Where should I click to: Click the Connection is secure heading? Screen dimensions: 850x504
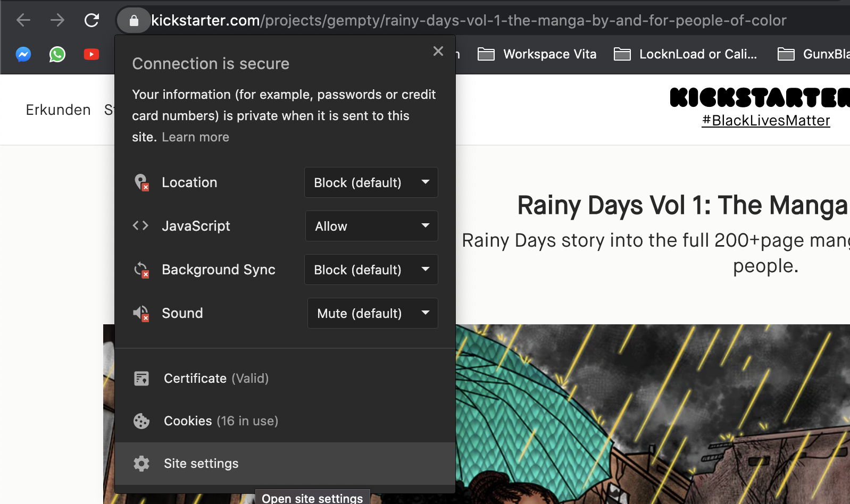[x=211, y=64]
